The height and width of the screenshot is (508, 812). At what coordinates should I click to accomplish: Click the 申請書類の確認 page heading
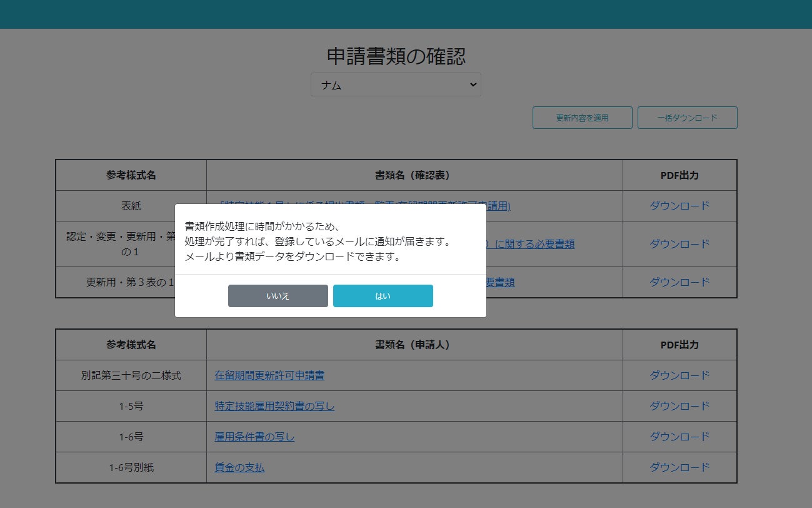click(396, 56)
